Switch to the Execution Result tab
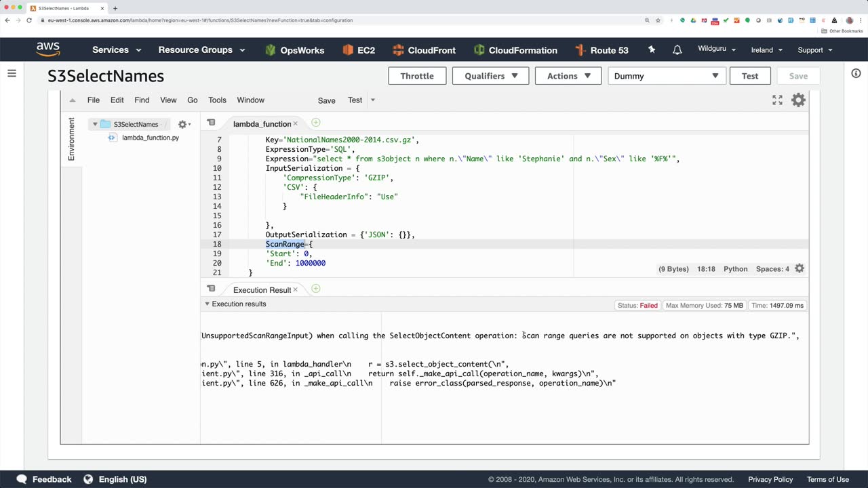Viewport: 868px width, 488px height. point(262,290)
